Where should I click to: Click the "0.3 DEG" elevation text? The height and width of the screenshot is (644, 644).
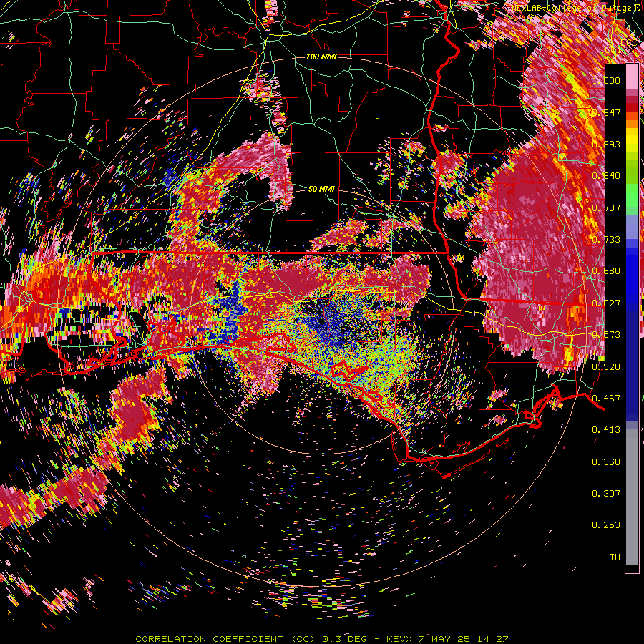[x=343, y=639]
